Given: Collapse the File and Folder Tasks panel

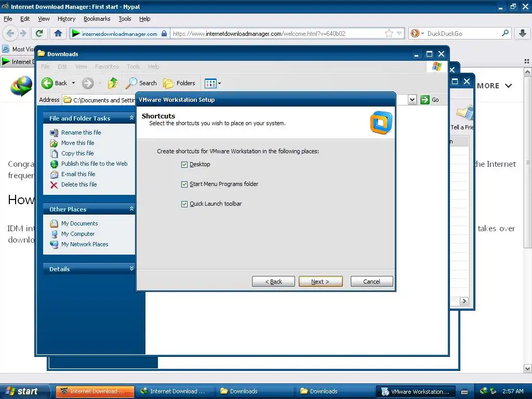Looking at the screenshot, I should [131, 118].
